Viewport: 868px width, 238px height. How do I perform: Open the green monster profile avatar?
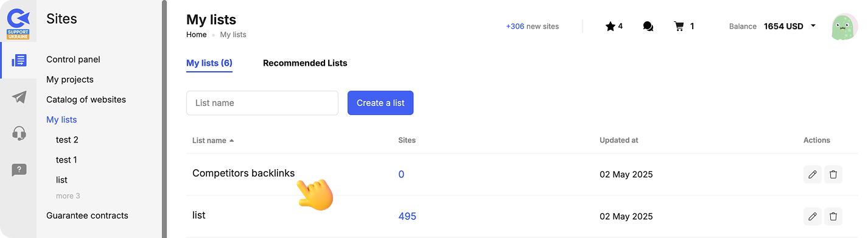pyautogui.click(x=844, y=27)
